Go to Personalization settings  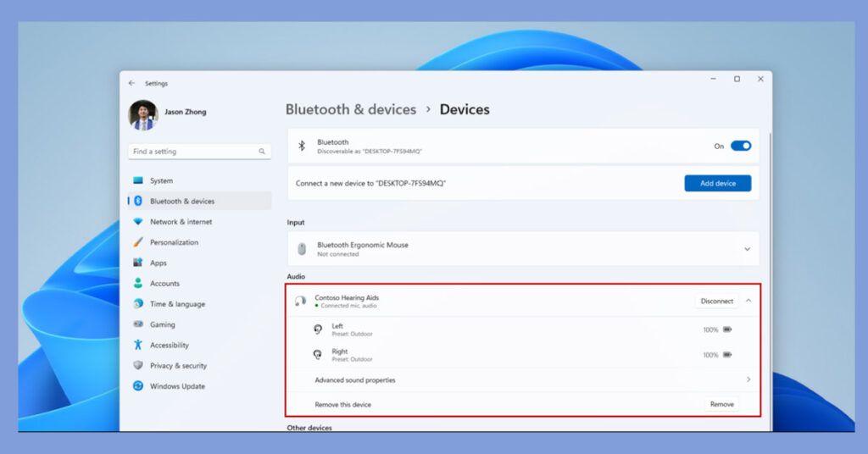[x=199, y=242]
